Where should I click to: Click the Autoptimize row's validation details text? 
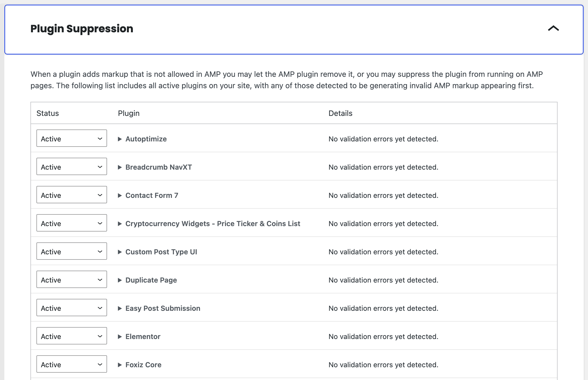pos(383,139)
